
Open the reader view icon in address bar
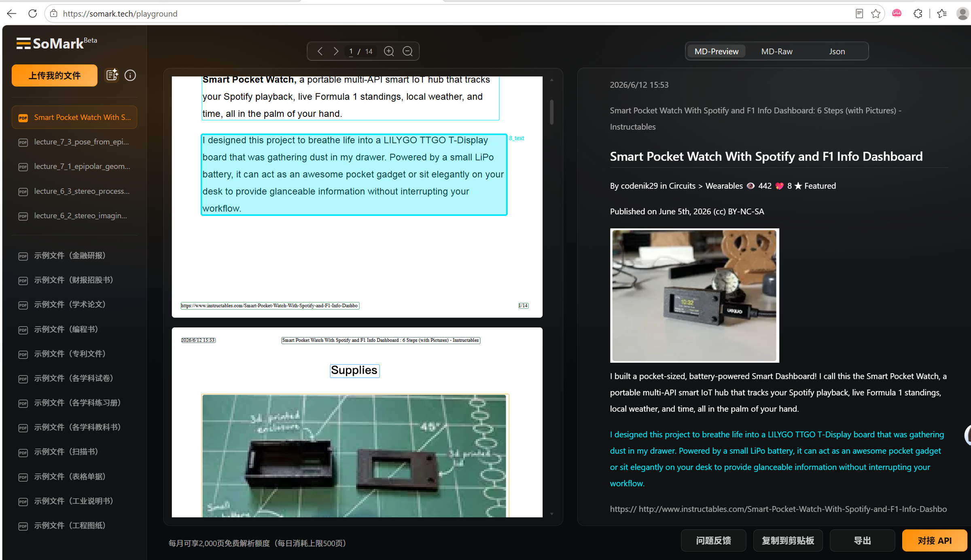click(859, 14)
